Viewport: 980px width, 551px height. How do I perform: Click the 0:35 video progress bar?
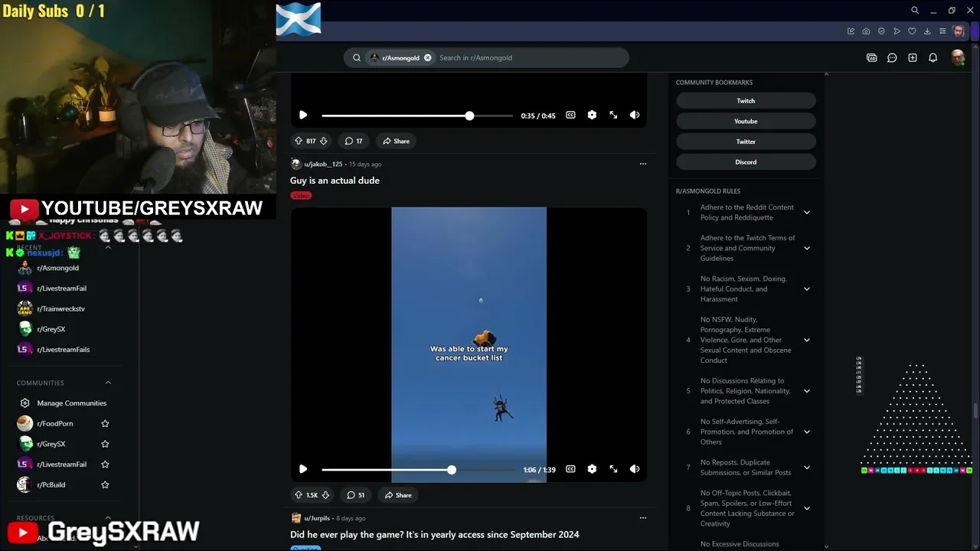(x=417, y=116)
